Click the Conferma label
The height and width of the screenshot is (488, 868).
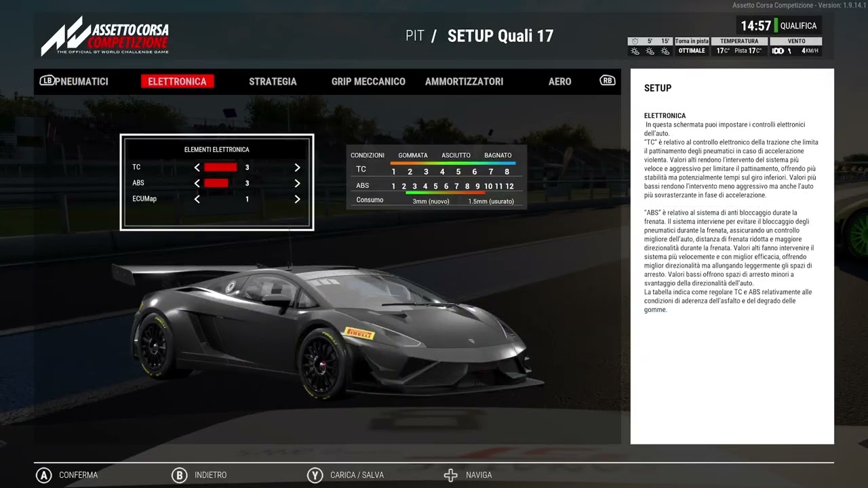(x=79, y=475)
